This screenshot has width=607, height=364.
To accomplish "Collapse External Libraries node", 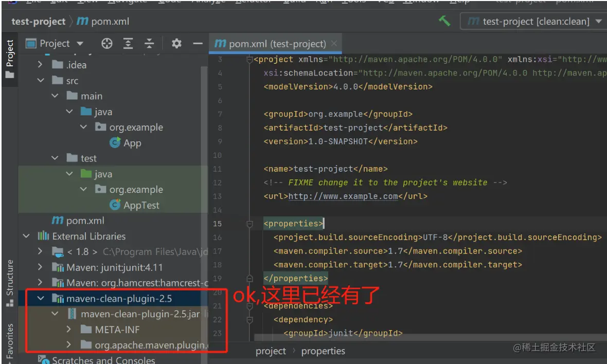I will pos(26,236).
